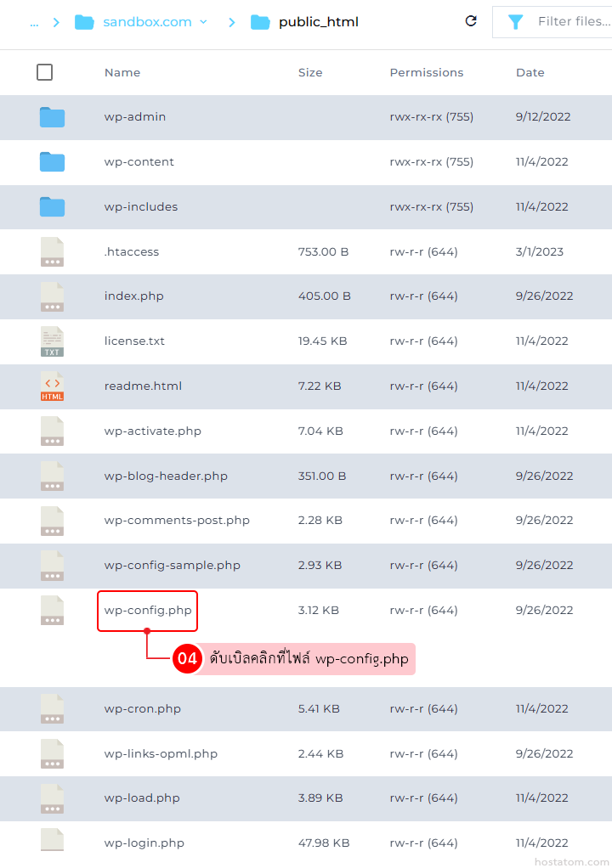Click the license.txt TXT file icon
Screen dimensions: 612x868
pos(52,341)
